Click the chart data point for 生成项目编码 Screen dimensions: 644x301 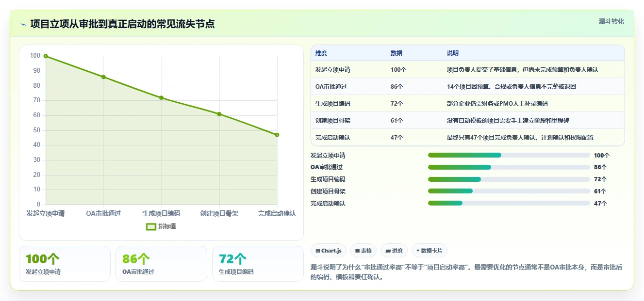161,98
